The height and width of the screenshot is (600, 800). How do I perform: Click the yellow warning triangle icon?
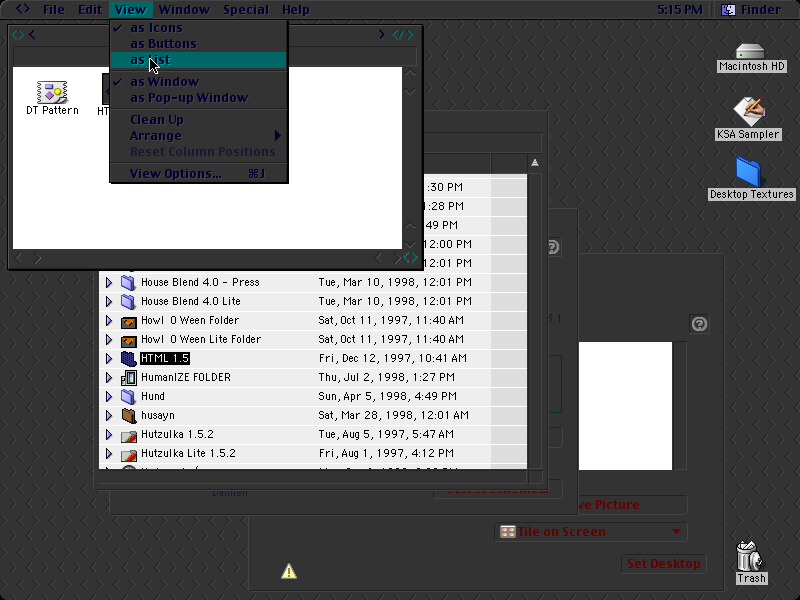click(289, 571)
